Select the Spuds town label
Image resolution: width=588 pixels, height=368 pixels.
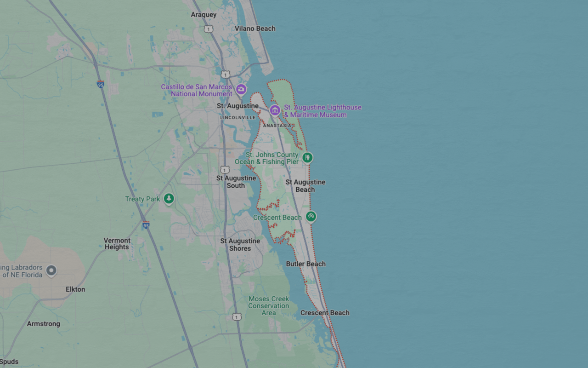(x=9, y=362)
